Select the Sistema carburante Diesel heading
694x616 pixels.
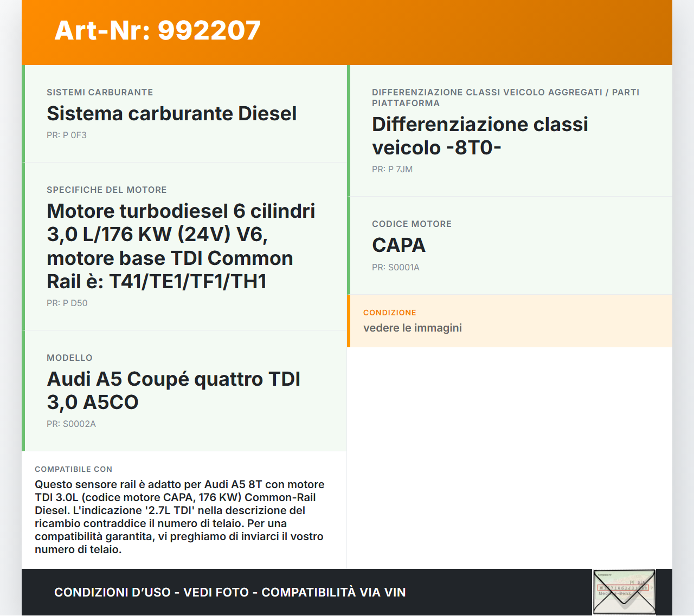(171, 114)
